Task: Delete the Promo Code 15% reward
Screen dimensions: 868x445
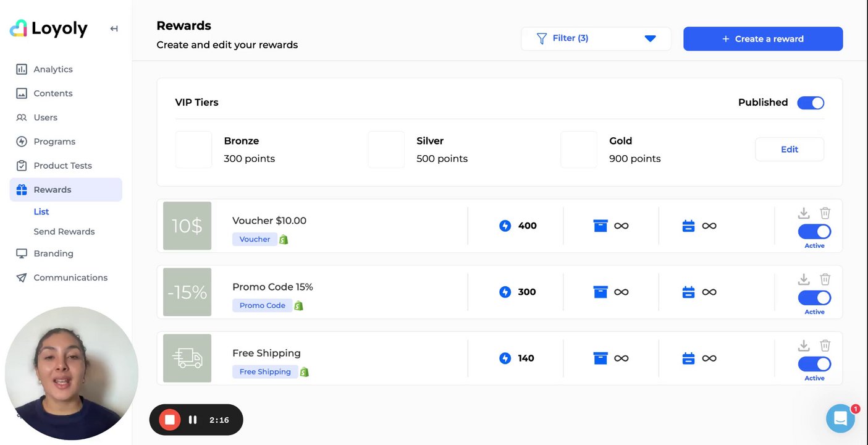Action: 825,279
